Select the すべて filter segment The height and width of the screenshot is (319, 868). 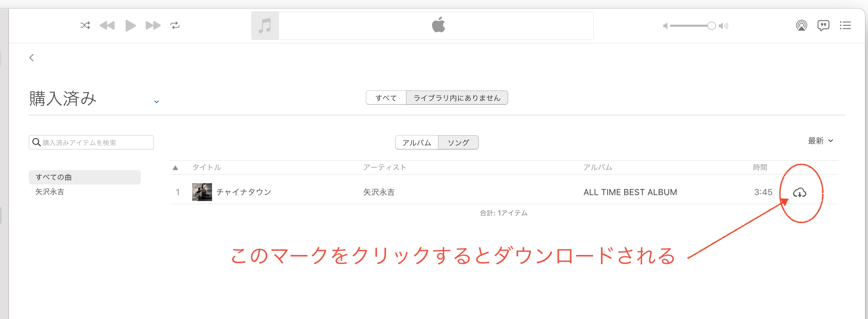386,98
